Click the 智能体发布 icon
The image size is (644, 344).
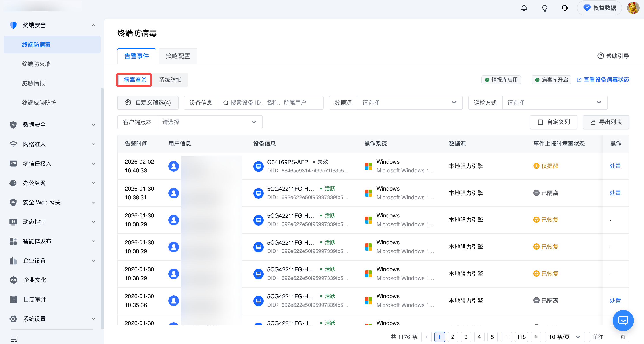point(13,241)
